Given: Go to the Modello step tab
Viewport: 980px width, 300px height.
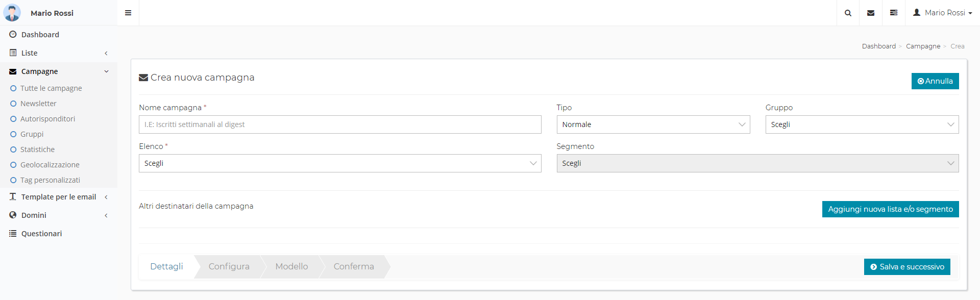Looking at the screenshot, I should point(291,267).
